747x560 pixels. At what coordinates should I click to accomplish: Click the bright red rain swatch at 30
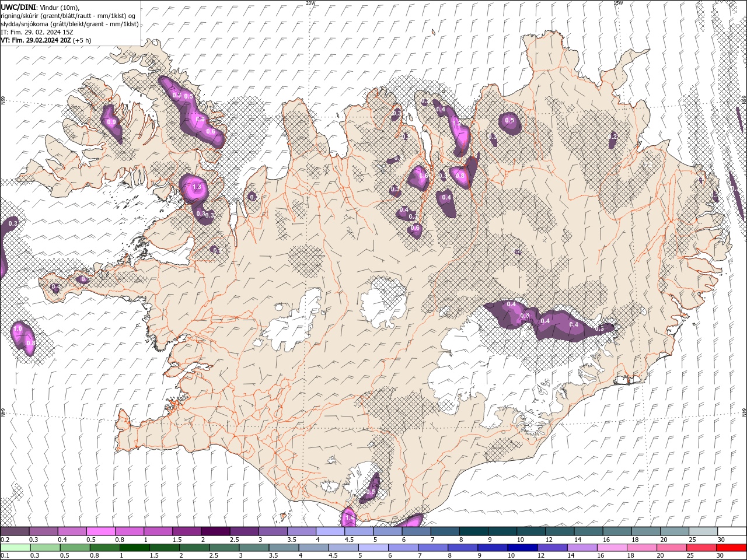(x=731, y=548)
